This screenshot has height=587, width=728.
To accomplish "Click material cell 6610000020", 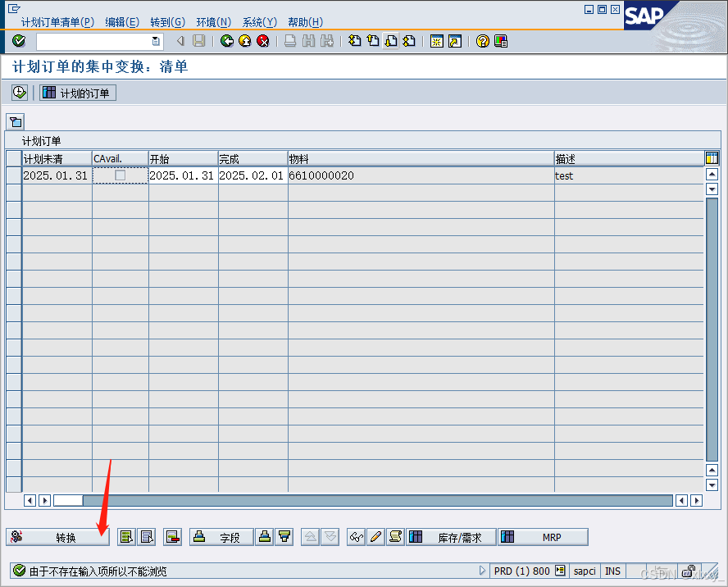I will [x=421, y=175].
